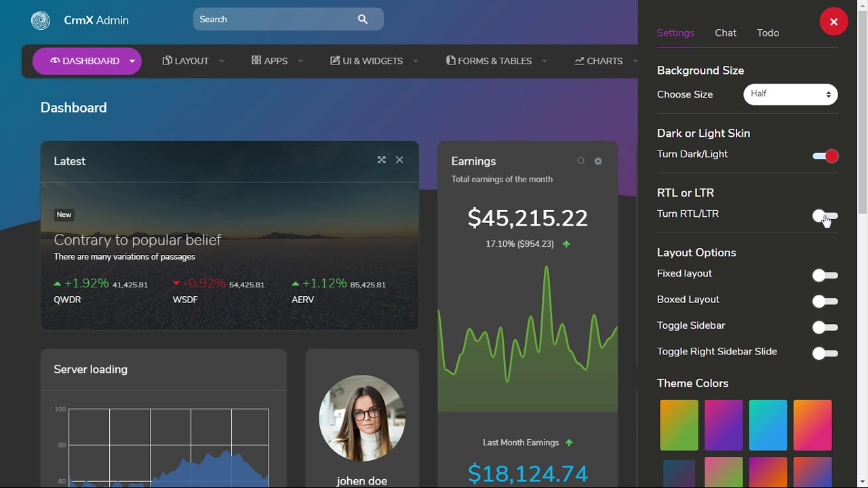Click the Earnings card circle refresh icon
The image size is (868, 488).
pos(580,161)
